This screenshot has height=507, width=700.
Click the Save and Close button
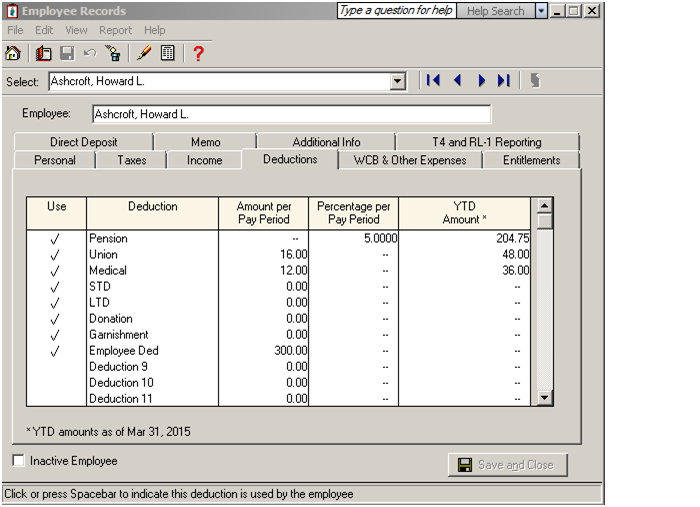pyautogui.click(x=508, y=465)
